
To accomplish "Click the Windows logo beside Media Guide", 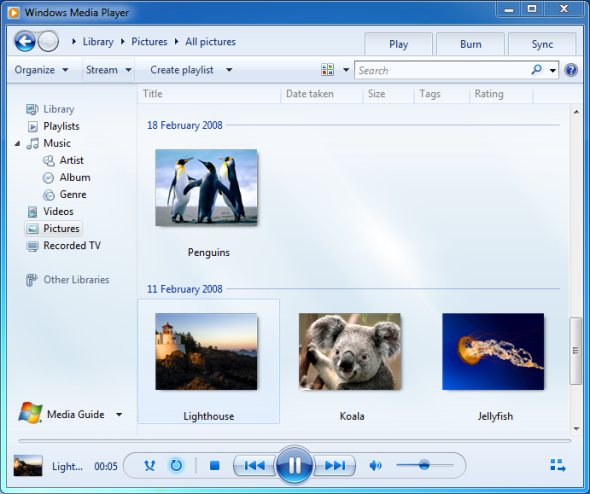I will point(30,413).
